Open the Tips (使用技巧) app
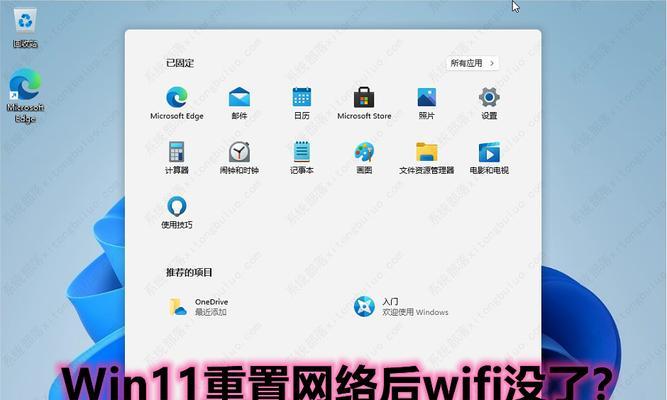The height and width of the screenshot is (400, 667). pyautogui.click(x=177, y=212)
